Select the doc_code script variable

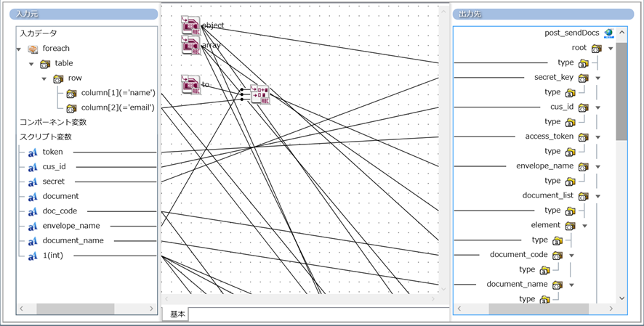click(60, 211)
